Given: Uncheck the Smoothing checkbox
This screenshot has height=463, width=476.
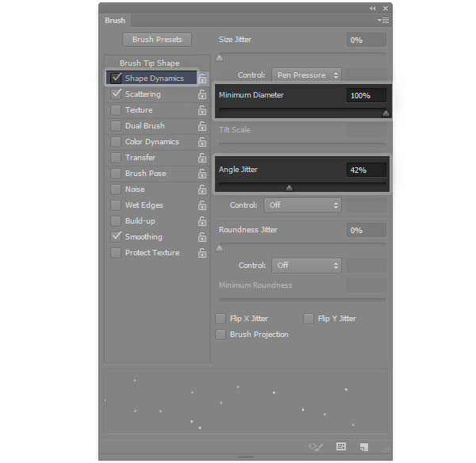Looking at the screenshot, I should (116, 237).
